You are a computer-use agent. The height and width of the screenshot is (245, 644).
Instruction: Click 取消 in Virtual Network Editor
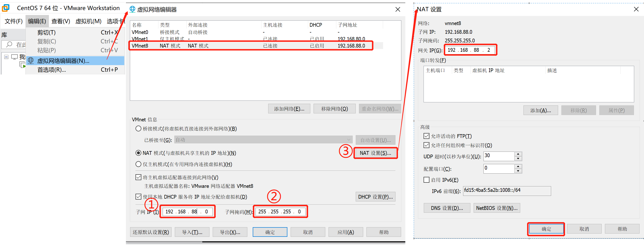point(308,232)
